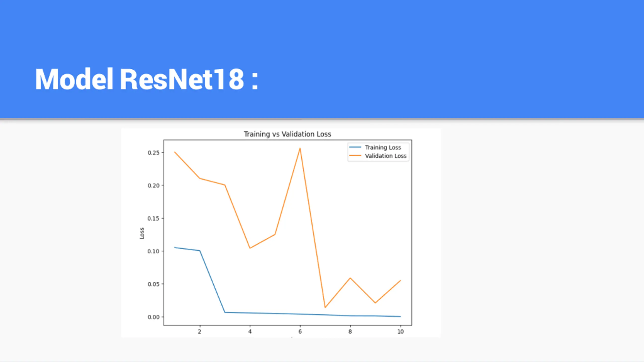The height and width of the screenshot is (362, 644).
Task: Click the orange validation loss minimum at epoch 7
Action: [325, 307]
